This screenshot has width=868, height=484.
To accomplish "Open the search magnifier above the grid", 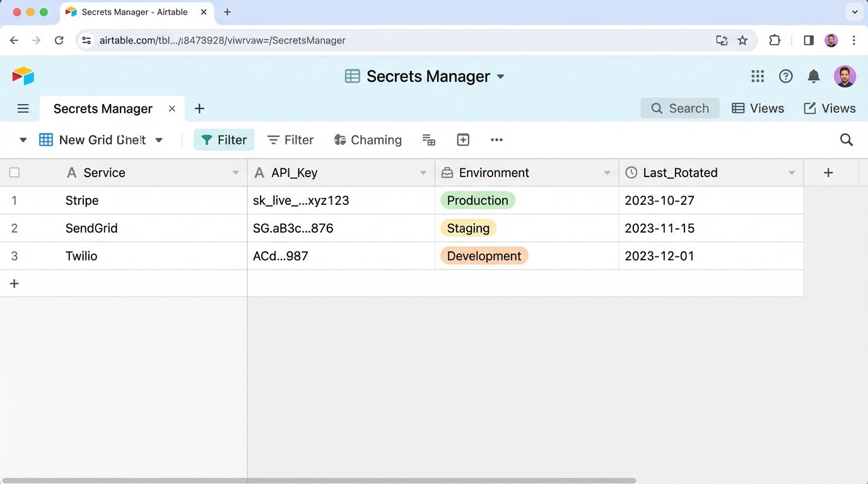I will pyautogui.click(x=846, y=139).
